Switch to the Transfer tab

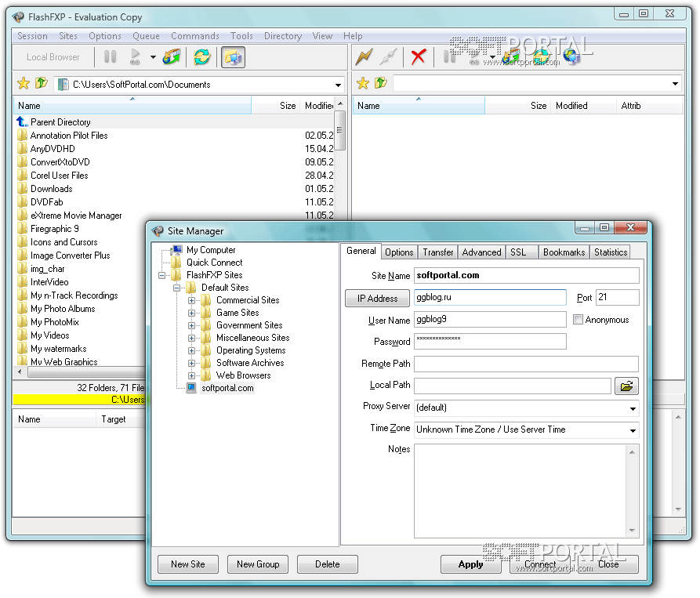(438, 252)
